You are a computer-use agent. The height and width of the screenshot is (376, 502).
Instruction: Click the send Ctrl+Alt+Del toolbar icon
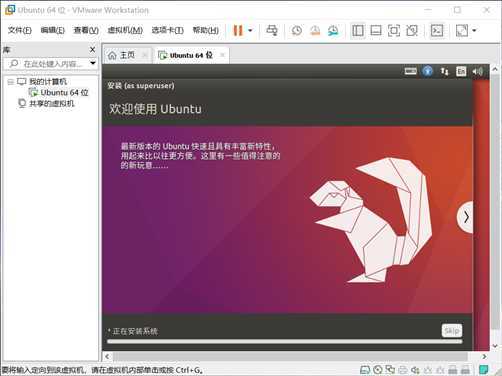point(272,31)
